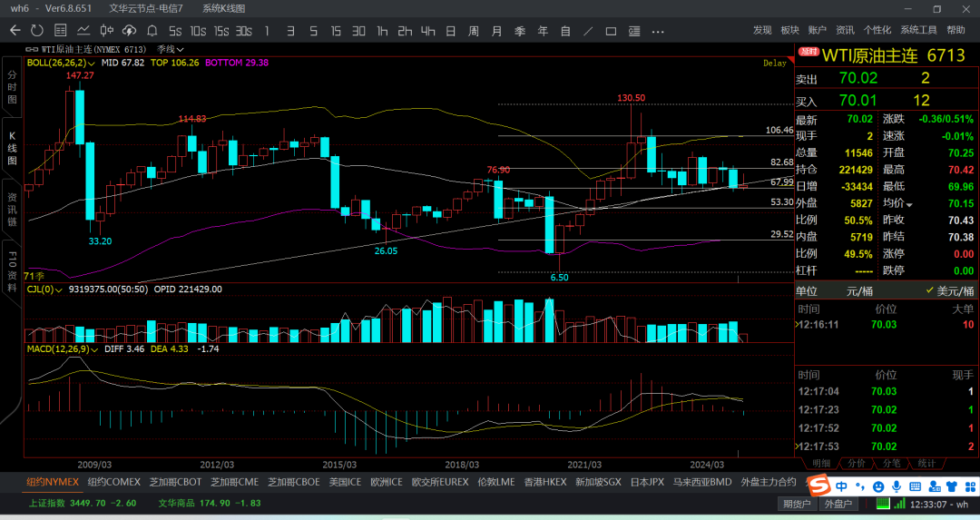Open the 发现 menu
Viewport: 980px width, 520px height.
click(x=762, y=30)
